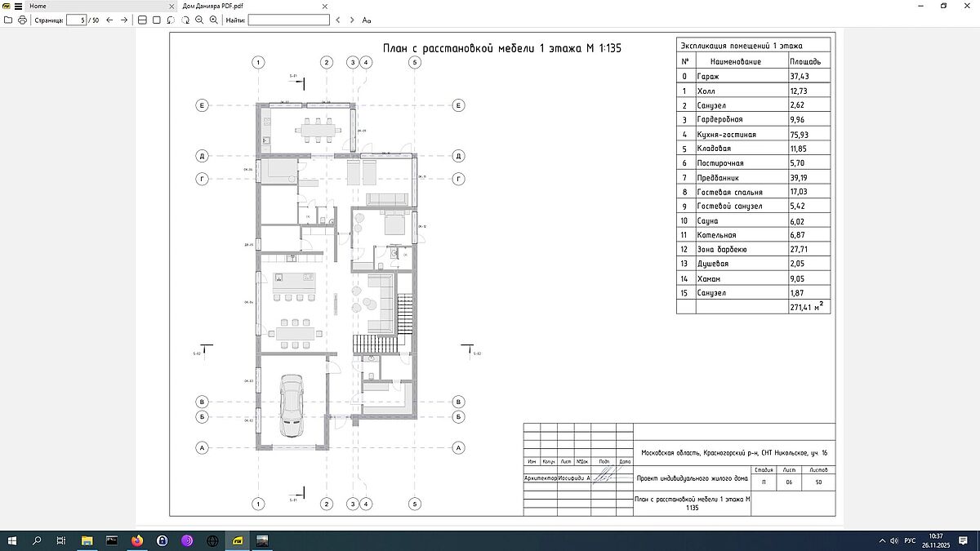Rotate the page left
This screenshot has width=980, height=551.
click(x=171, y=20)
